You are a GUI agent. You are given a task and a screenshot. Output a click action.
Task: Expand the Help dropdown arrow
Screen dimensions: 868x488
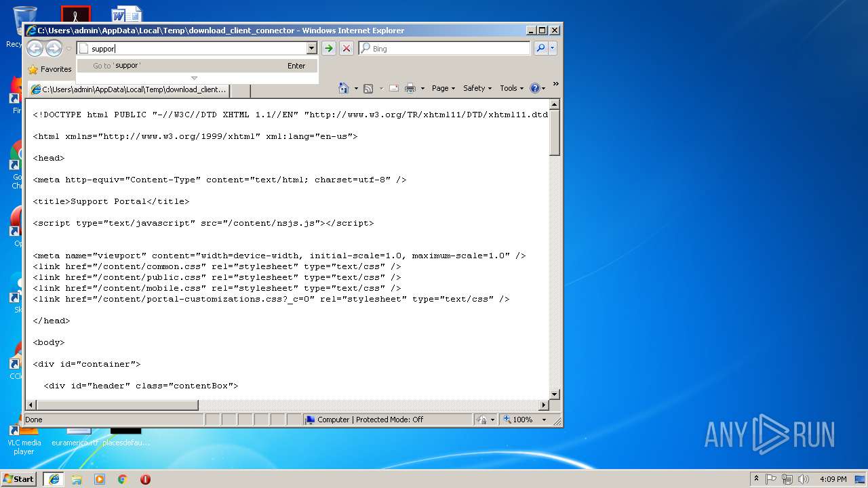coord(544,89)
